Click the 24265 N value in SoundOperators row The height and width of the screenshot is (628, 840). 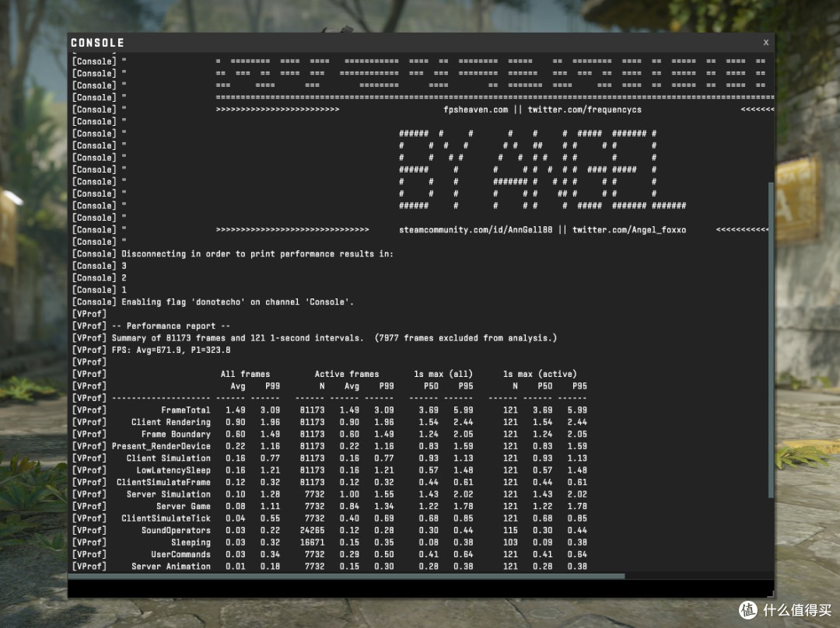[312, 531]
